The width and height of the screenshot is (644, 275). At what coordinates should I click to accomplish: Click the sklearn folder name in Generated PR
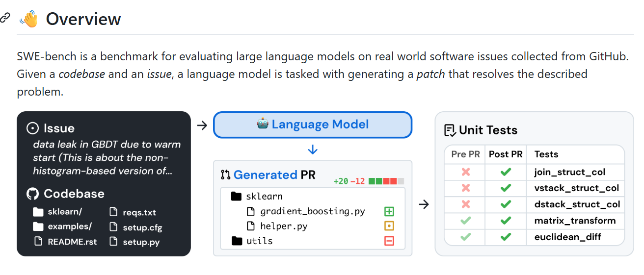pos(264,197)
